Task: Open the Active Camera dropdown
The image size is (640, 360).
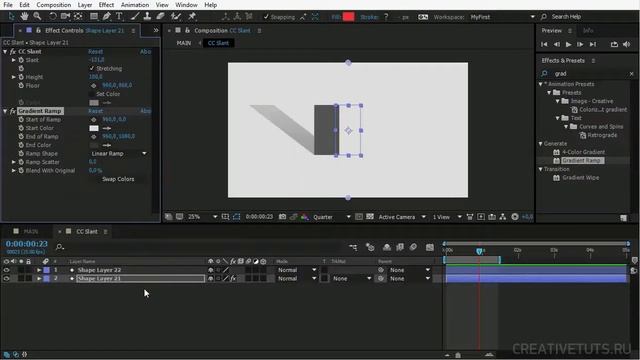Action: [402, 217]
